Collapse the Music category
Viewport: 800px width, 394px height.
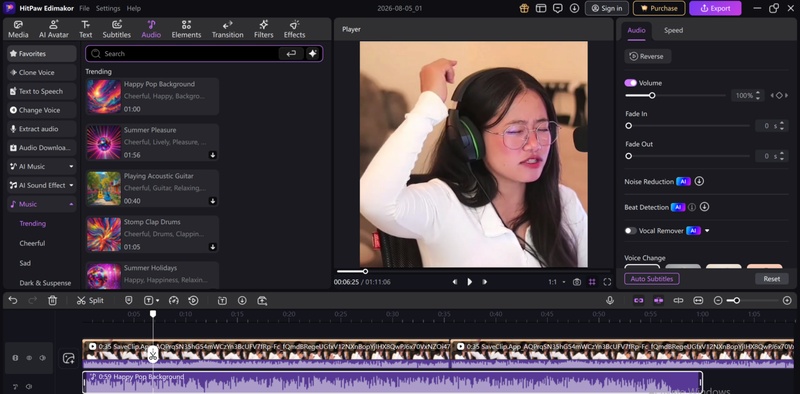click(71, 204)
